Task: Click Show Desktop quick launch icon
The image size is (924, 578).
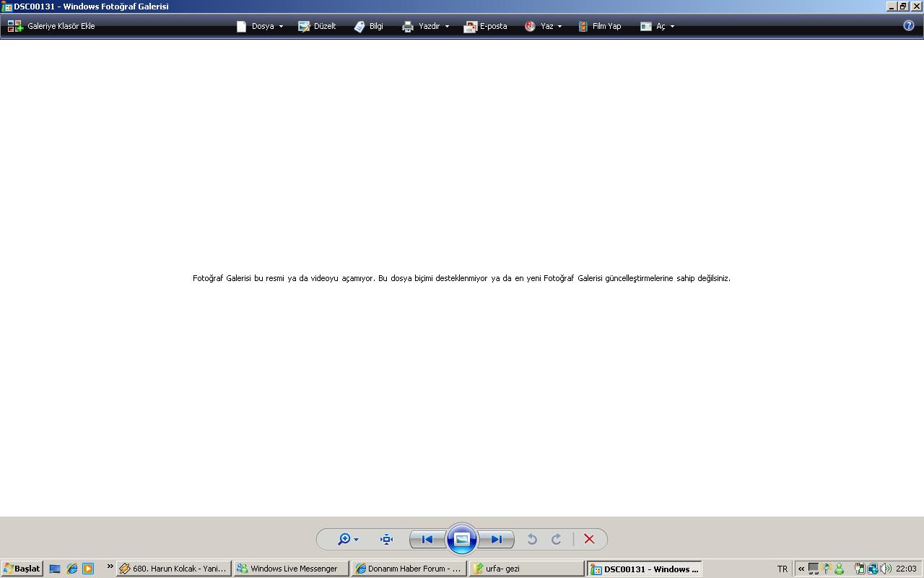Action: 54,569
